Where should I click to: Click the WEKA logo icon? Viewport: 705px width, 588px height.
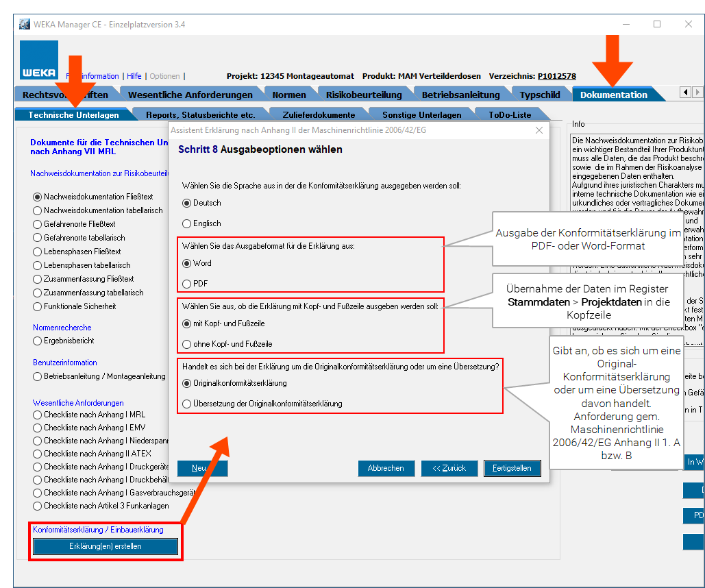(x=39, y=60)
